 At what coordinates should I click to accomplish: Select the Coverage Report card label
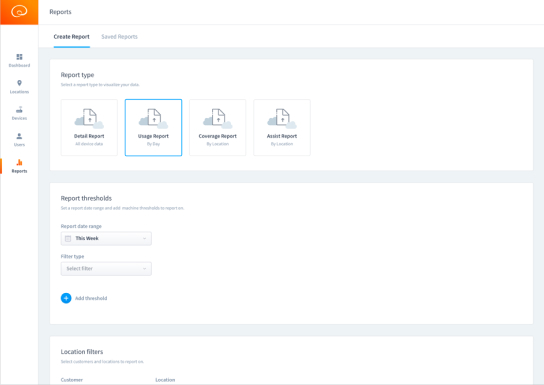point(218,136)
